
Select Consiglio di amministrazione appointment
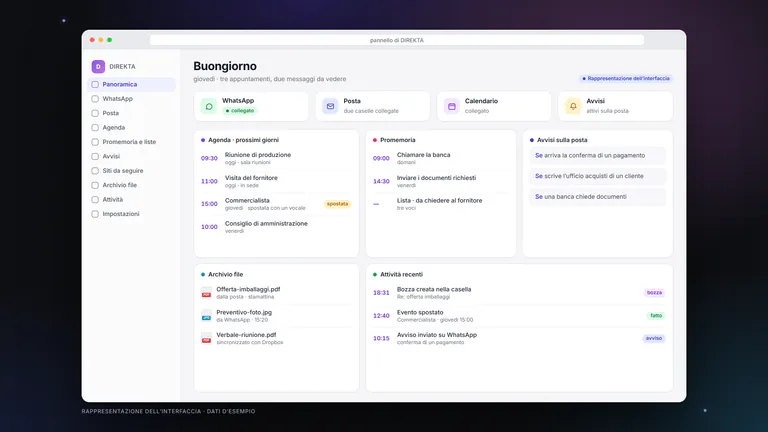(x=276, y=227)
